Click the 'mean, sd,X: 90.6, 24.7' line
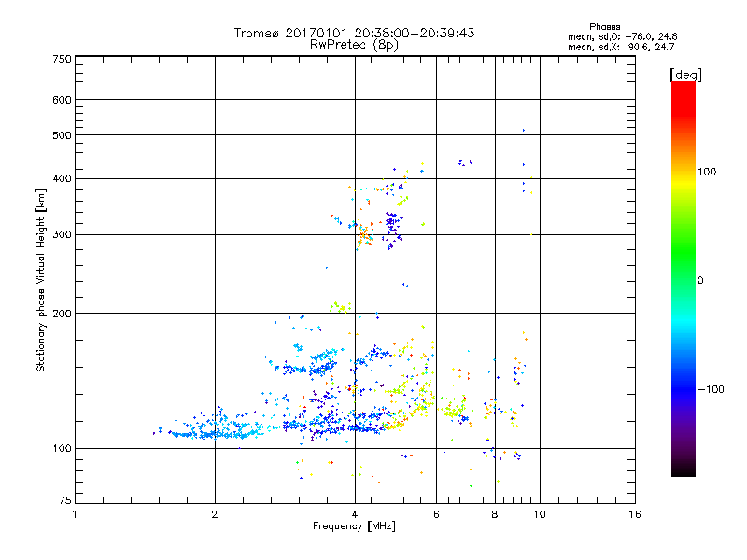 (621, 47)
